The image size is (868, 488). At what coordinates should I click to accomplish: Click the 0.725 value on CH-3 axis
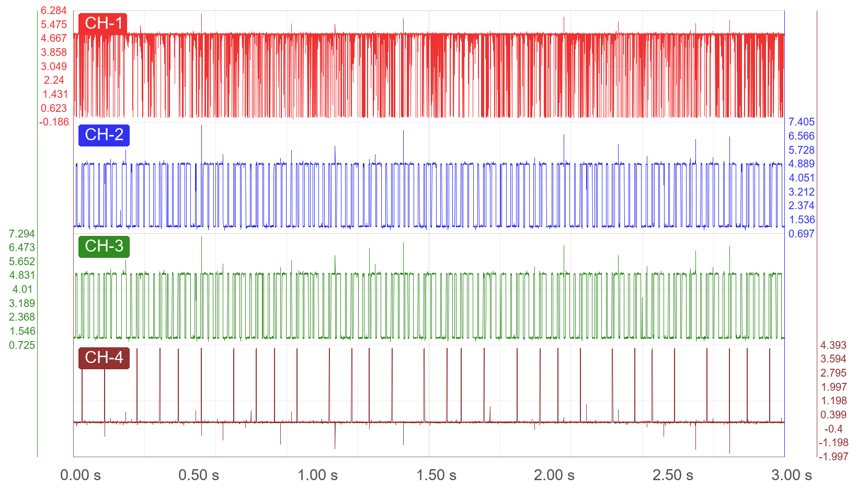22,345
